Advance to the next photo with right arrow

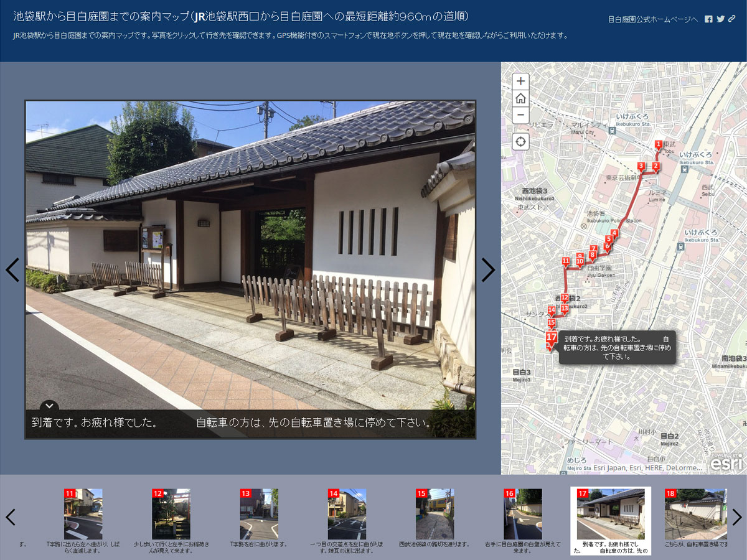pos(489,270)
